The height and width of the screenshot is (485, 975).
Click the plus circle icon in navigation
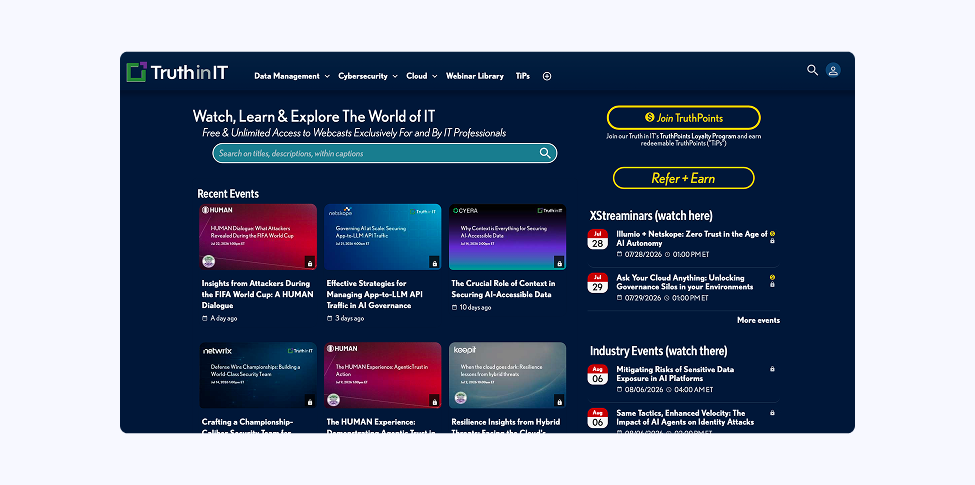click(x=547, y=76)
